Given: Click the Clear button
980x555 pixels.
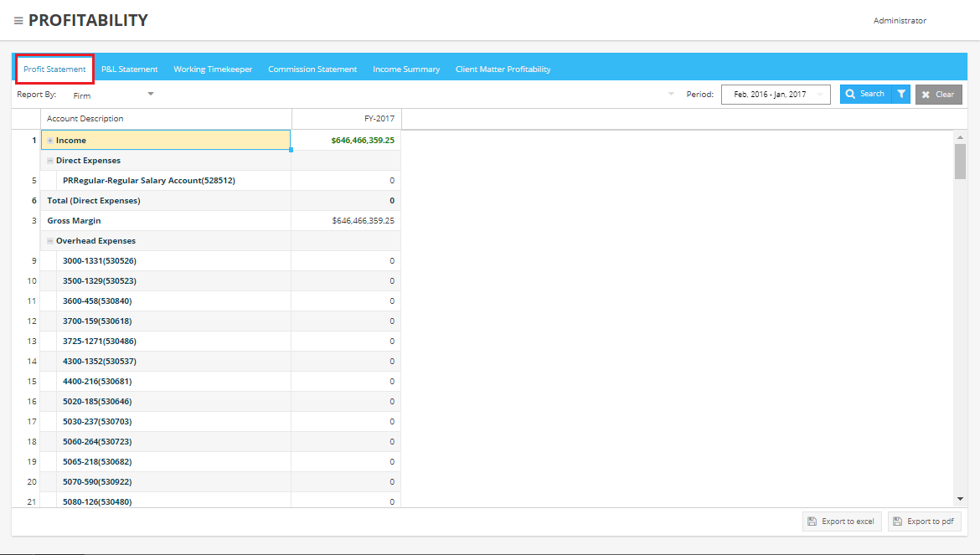Looking at the screenshot, I should pyautogui.click(x=938, y=95).
